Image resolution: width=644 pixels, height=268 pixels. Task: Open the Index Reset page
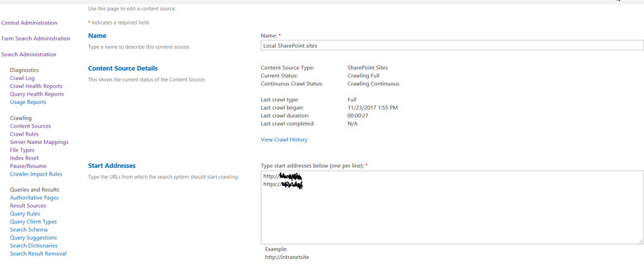(24, 158)
